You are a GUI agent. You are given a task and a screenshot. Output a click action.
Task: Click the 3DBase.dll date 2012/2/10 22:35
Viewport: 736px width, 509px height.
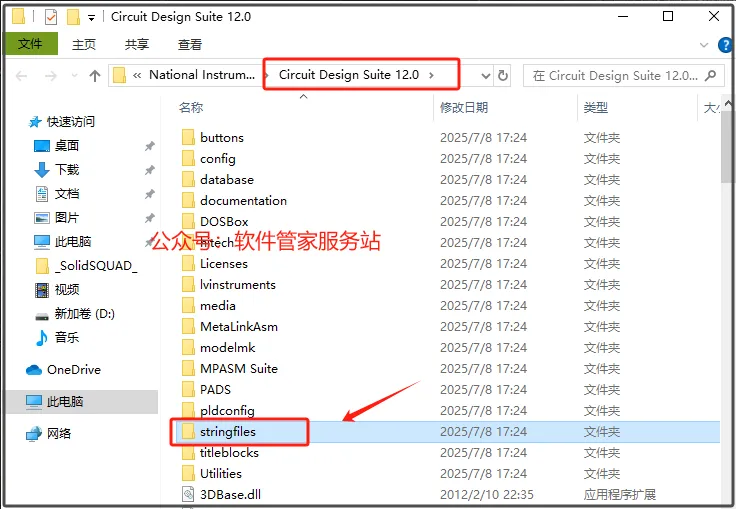(x=486, y=494)
